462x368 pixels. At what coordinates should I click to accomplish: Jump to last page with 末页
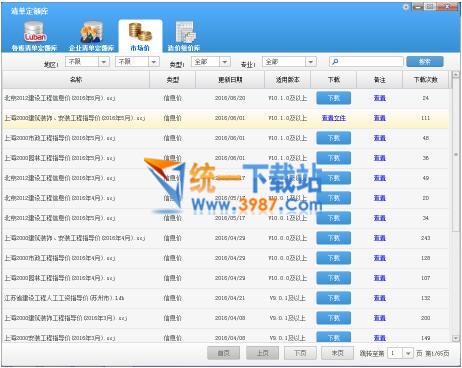pyautogui.click(x=337, y=353)
